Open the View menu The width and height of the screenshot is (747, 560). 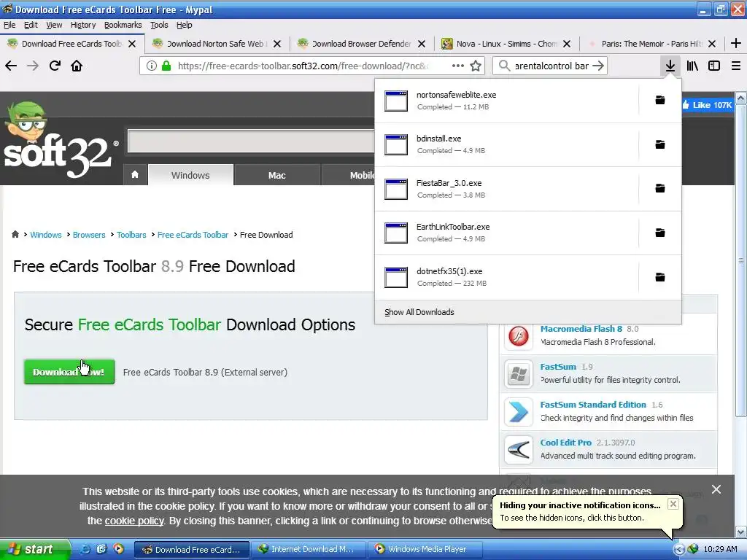[54, 25]
